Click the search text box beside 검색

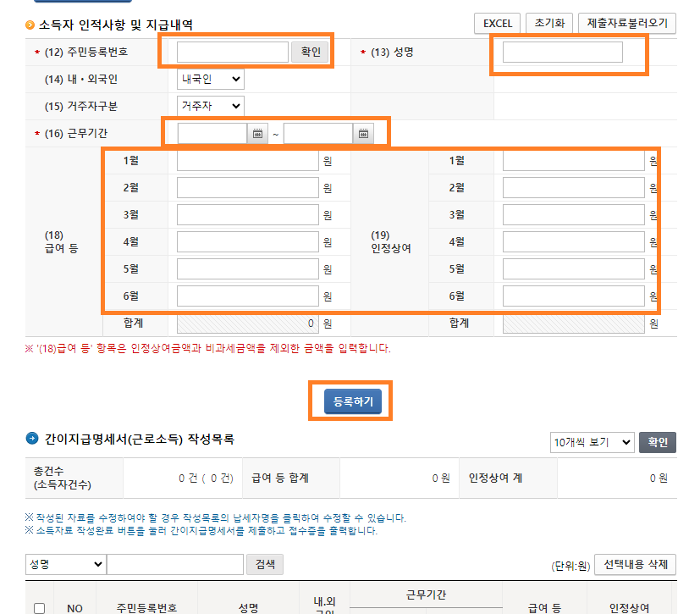[x=174, y=564]
